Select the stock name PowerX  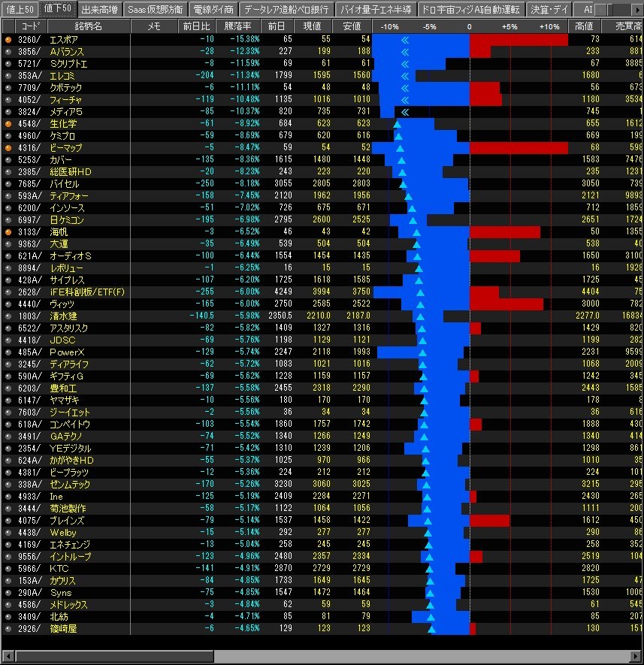[x=67, y=352]
